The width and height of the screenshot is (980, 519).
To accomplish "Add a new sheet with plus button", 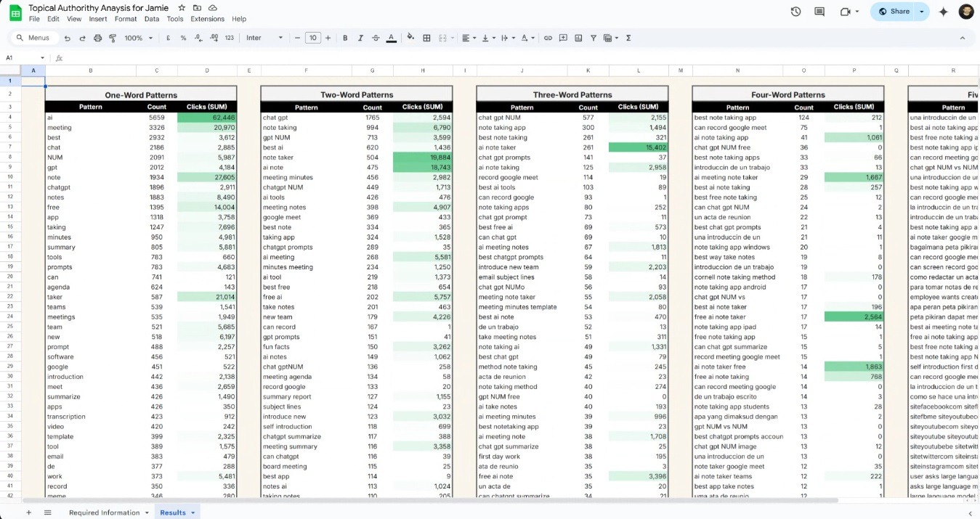I will point(29,512).
